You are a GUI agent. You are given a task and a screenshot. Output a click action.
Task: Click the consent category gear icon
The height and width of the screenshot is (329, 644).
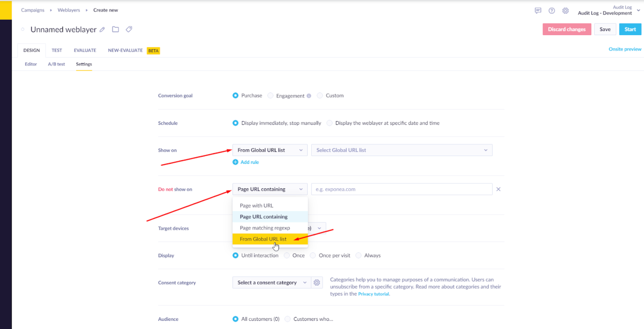tap(316, 282)
